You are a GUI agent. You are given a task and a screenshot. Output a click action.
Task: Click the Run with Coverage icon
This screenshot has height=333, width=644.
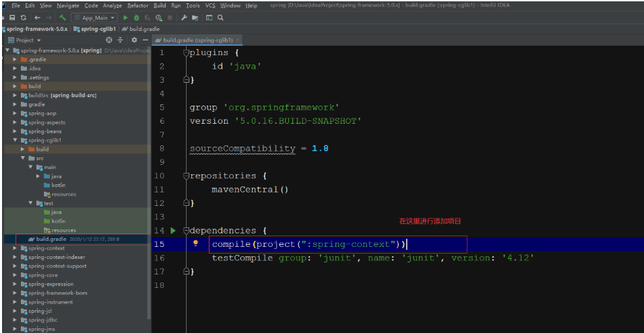[x=148, y=17]
